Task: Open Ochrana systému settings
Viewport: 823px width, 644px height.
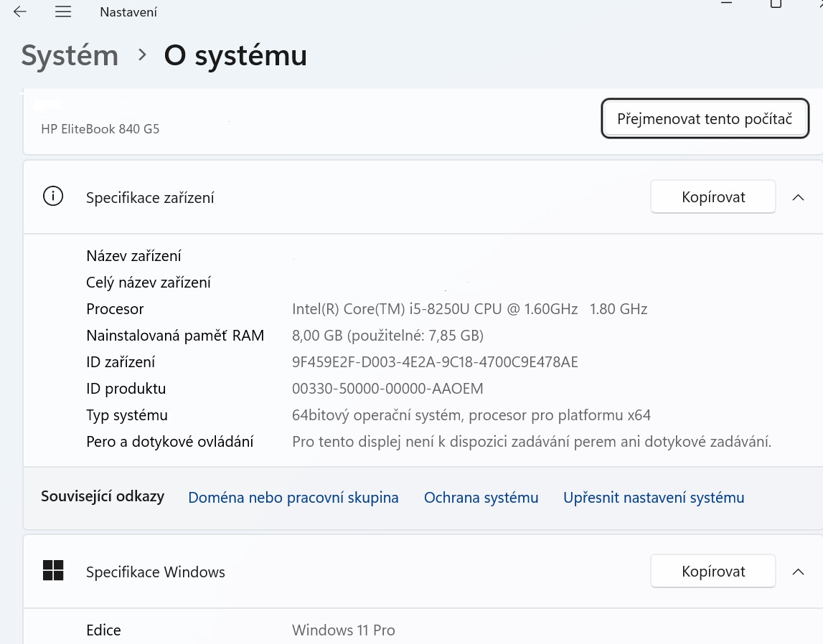Action: click(x=481, y=497)
